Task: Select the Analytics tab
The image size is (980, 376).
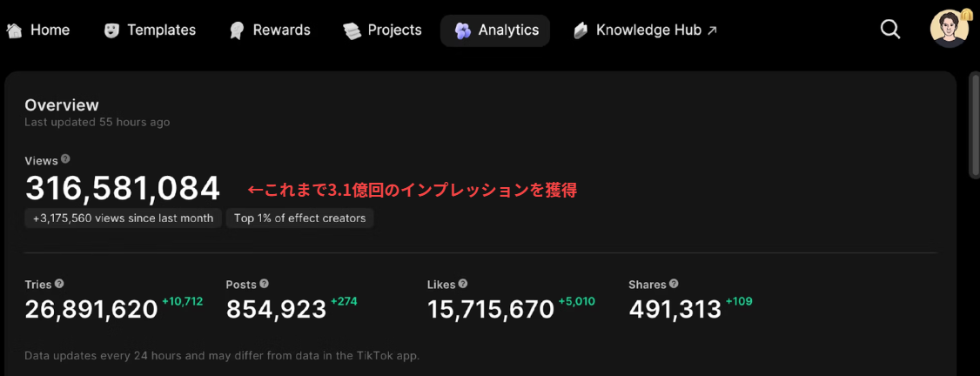Action: pyautogui.click(x=495, y=30)
